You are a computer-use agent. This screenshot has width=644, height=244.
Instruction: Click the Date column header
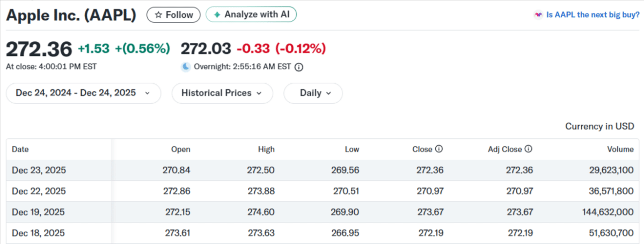20,149
